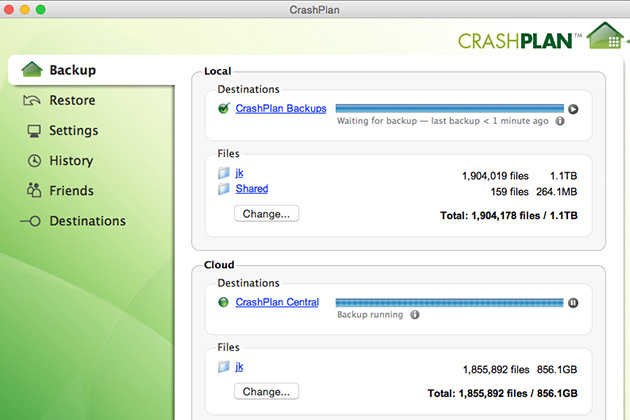The height and width of the screenshot is (420, 630).
Task: Start backup to CrashPlan Backups play button
Action: point(573,109)
